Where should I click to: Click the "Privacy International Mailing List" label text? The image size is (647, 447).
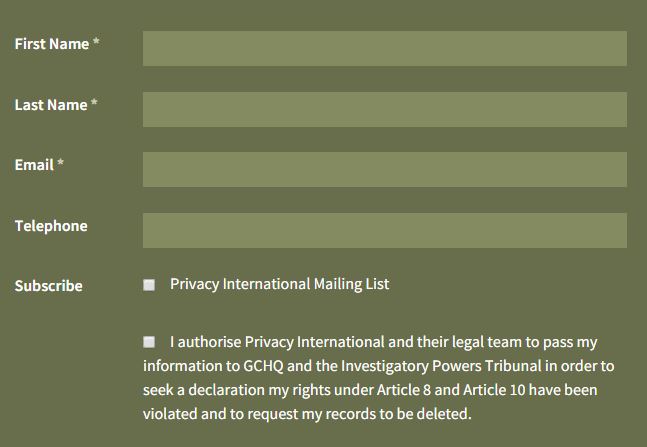(x=279, y=284)
